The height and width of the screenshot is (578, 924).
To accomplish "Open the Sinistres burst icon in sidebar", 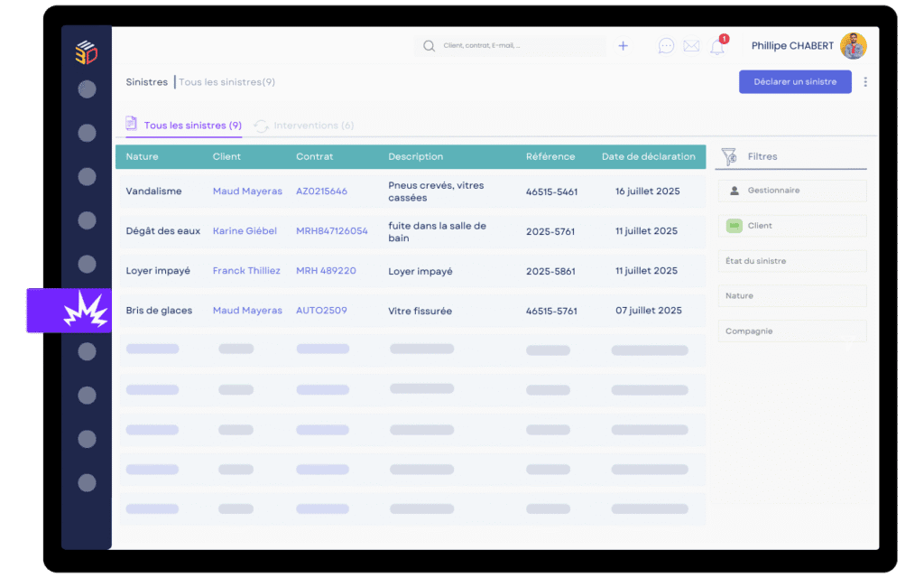I will coord(86,312).
